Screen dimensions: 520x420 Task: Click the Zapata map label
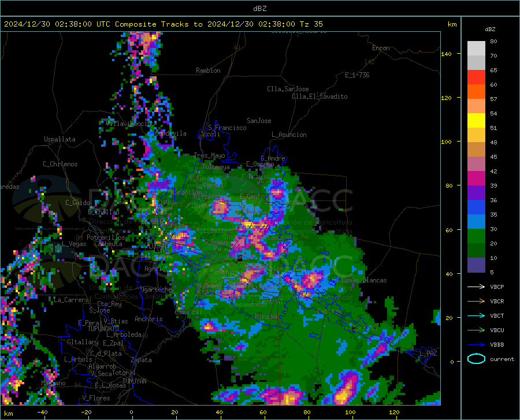click(x=142, y=360)
